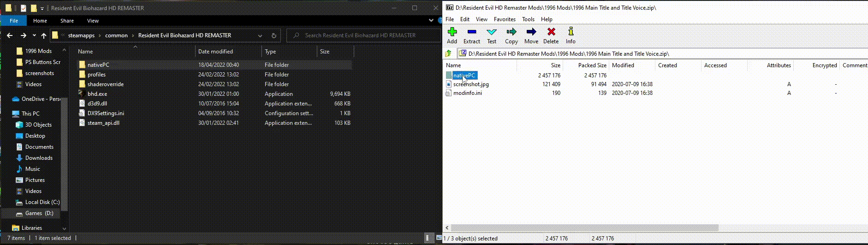868x245 pixels.
Task: Expand the breadcrumb arrow after common
Action: tap(133, 35)
